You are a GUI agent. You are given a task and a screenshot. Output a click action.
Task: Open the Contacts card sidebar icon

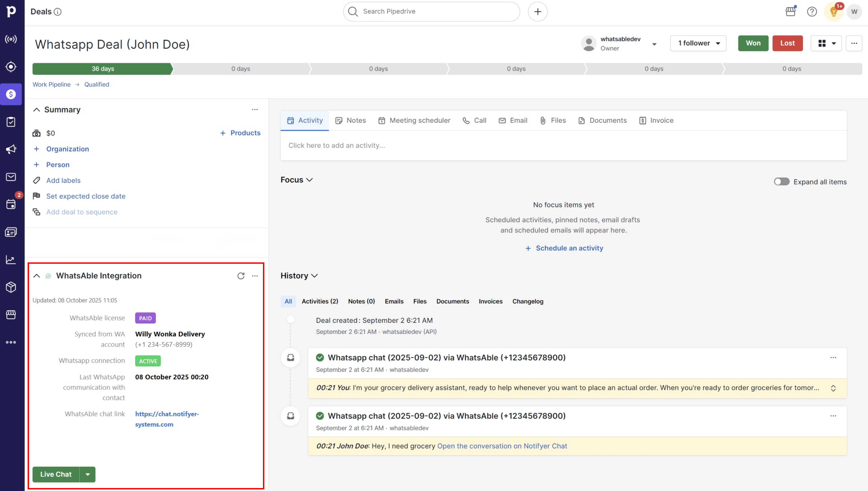pyautogui.click(x=11, y=232)
